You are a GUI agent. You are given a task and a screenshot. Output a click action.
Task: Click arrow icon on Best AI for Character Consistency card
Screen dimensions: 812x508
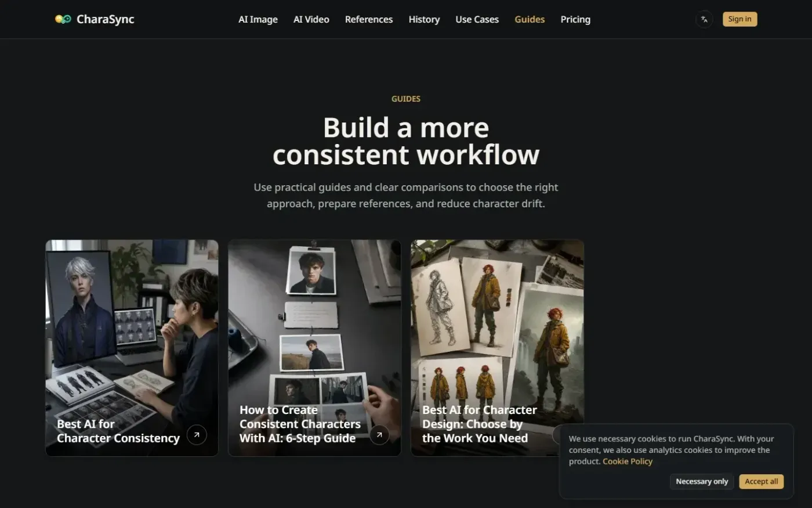click(x=197, y=434)
